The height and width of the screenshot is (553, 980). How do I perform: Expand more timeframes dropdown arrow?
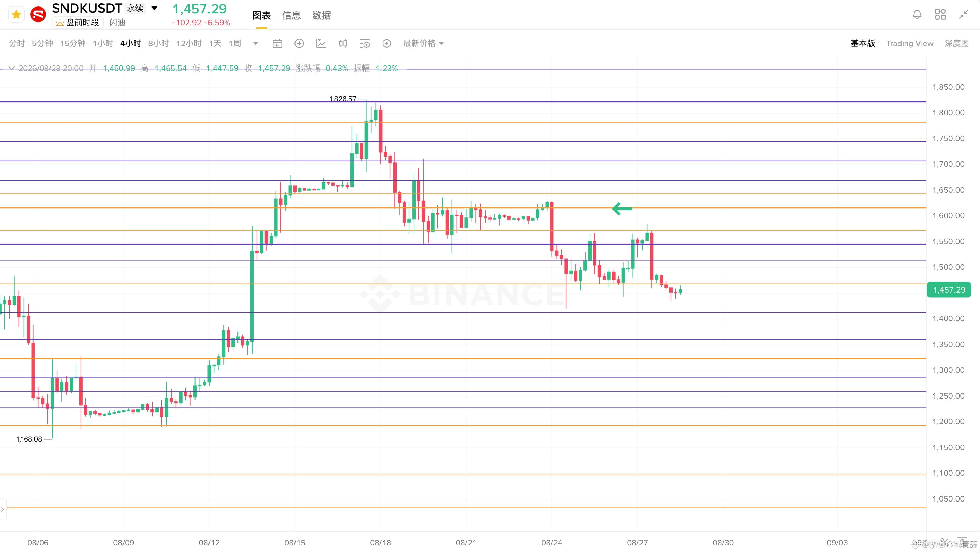pyautogui.click(x=256, y=43)
